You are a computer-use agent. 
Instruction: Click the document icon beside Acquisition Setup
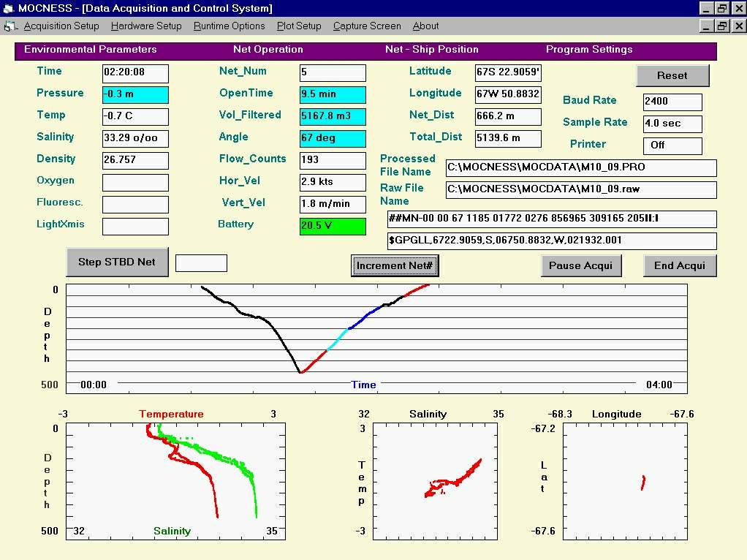(x=10, y=26)
